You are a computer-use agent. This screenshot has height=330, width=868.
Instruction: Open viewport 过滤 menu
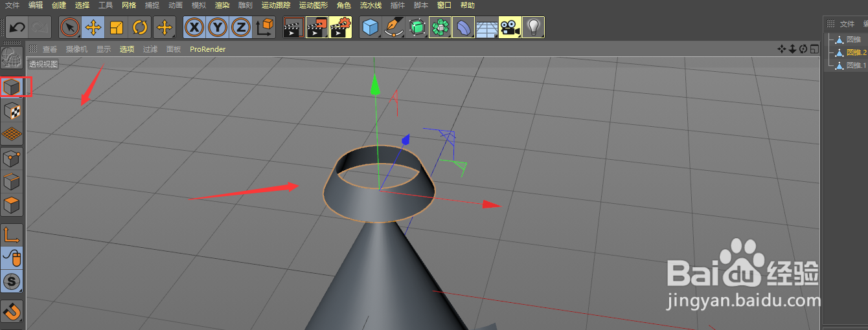coord(150,49)
